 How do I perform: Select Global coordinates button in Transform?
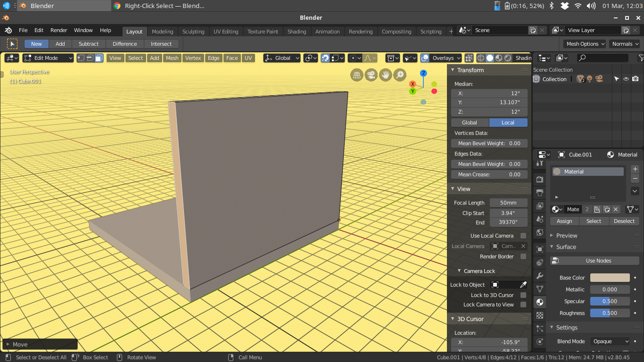[470, 123]
